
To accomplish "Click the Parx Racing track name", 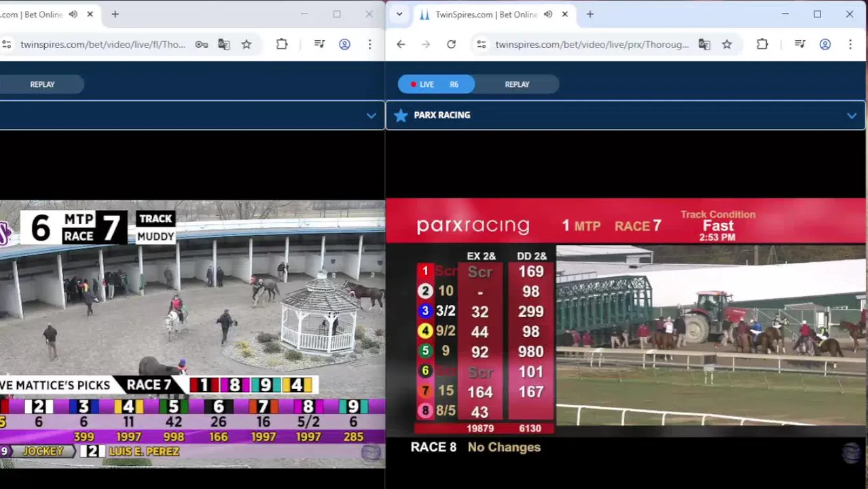I will 442,115.
